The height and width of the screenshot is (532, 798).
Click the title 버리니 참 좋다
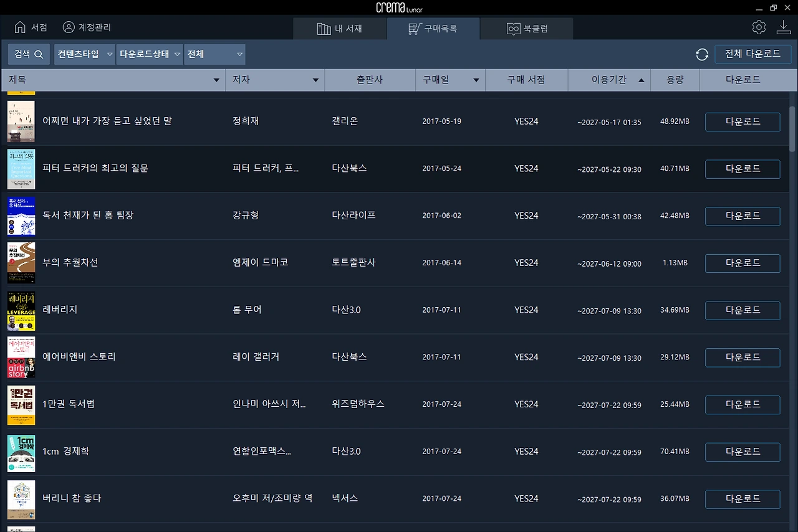[72, 498]
